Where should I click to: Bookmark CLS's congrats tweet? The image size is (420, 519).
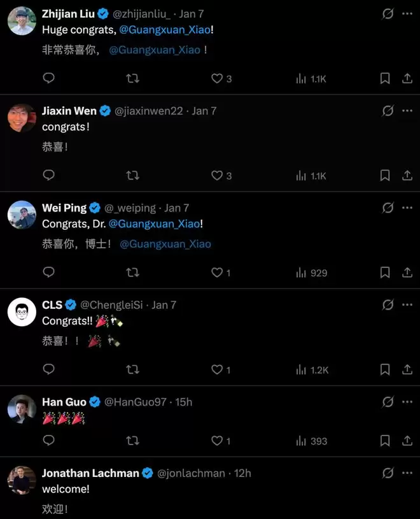tap(385, 369)
